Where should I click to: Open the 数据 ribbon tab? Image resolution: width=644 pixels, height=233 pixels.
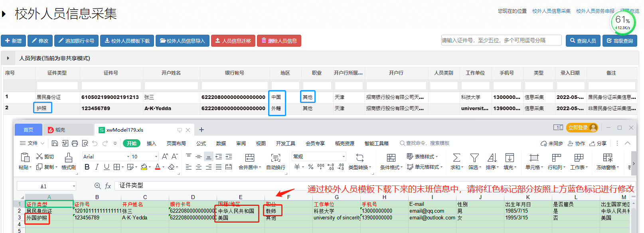pos(221,144)
